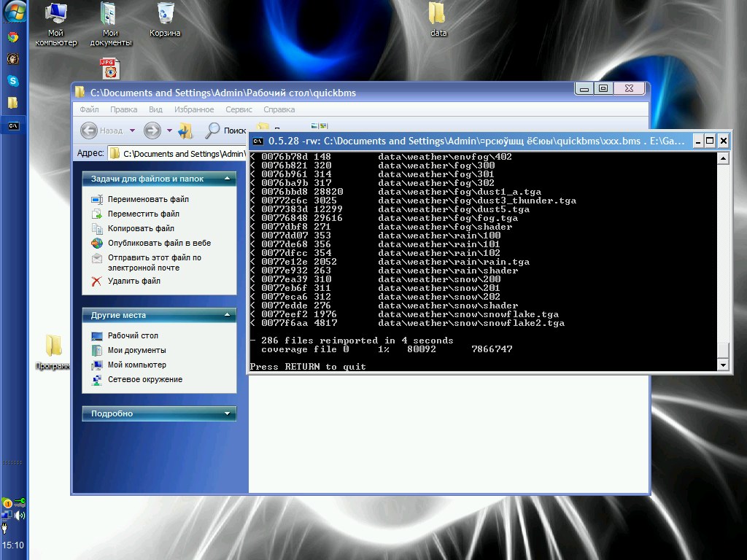
Task: Open the Мой компьютер desktop icon
Action: pos(55,24)
